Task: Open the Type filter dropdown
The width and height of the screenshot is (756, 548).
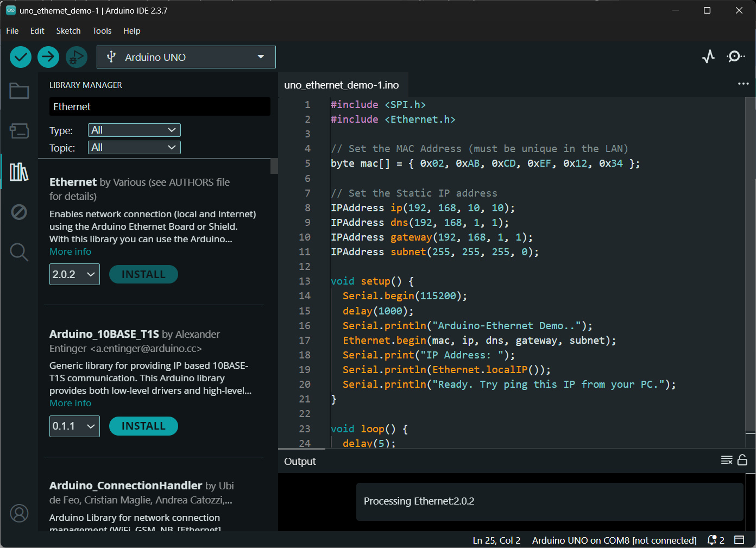Action: coord(134,130)
